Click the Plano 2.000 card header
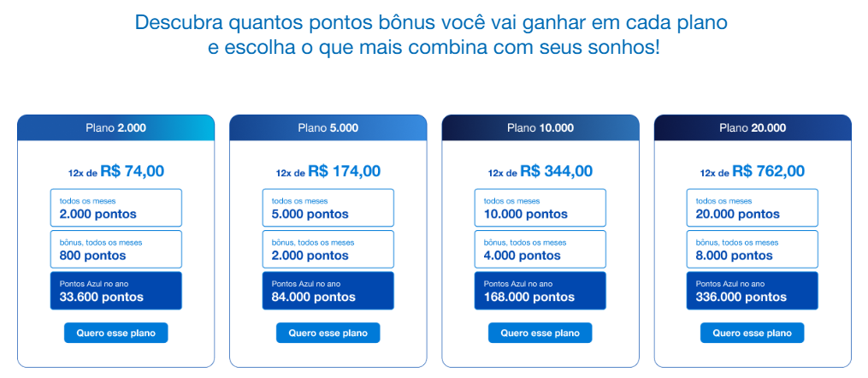This screenshot has width=868, height=378. 115,128
